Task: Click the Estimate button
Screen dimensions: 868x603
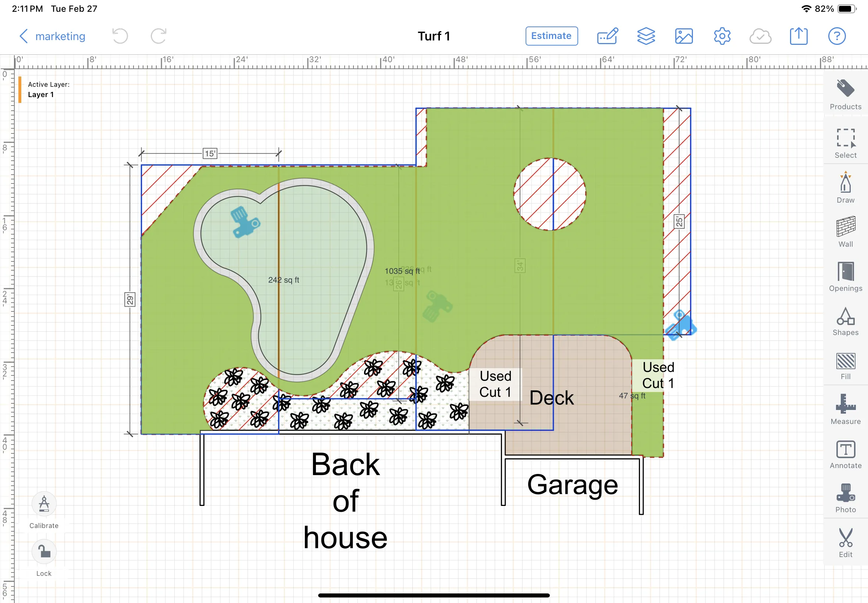Action: [551, 36]
